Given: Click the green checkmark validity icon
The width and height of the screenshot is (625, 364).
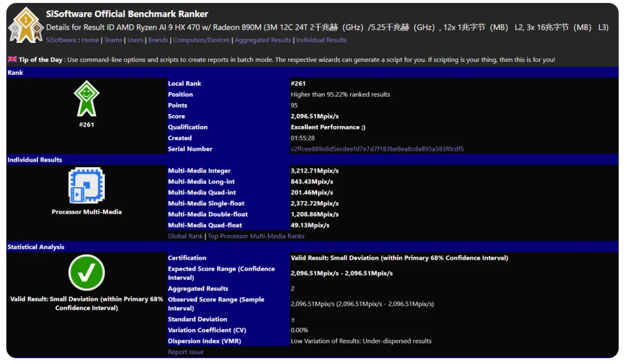Looking at the screenshot, I should [x=86, y=272].
